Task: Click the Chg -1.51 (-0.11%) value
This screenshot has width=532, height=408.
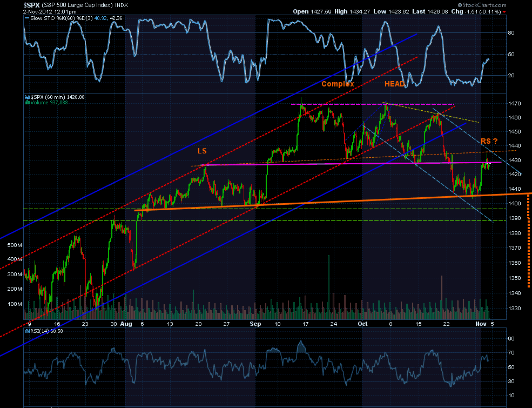Action: coord(476,11)
